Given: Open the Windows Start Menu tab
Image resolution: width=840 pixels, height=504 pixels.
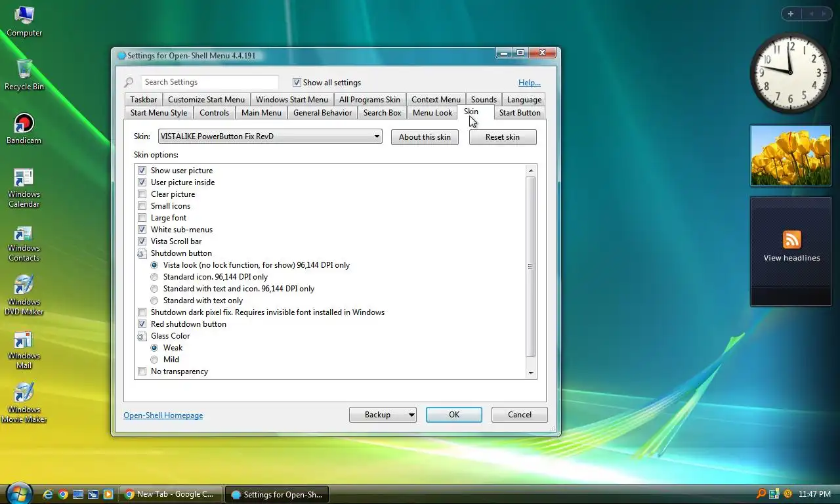Looking at the screenshot, I should coord(292,100).
